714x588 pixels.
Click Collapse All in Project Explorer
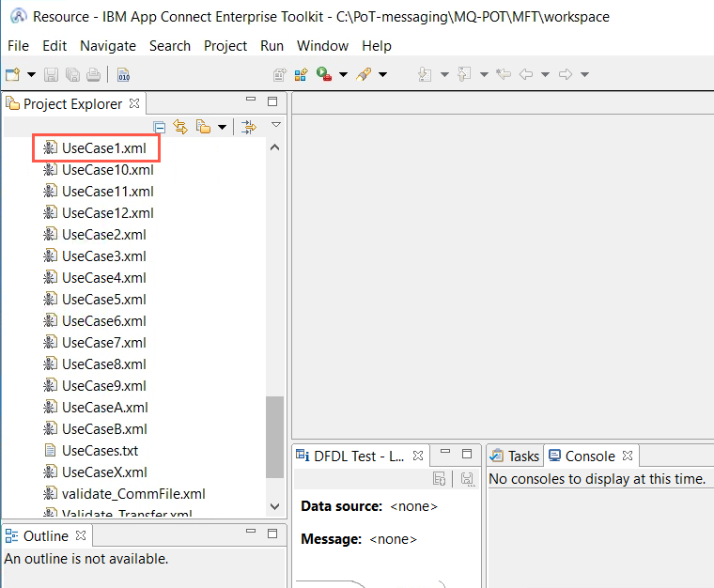click(x=159, y=127)
